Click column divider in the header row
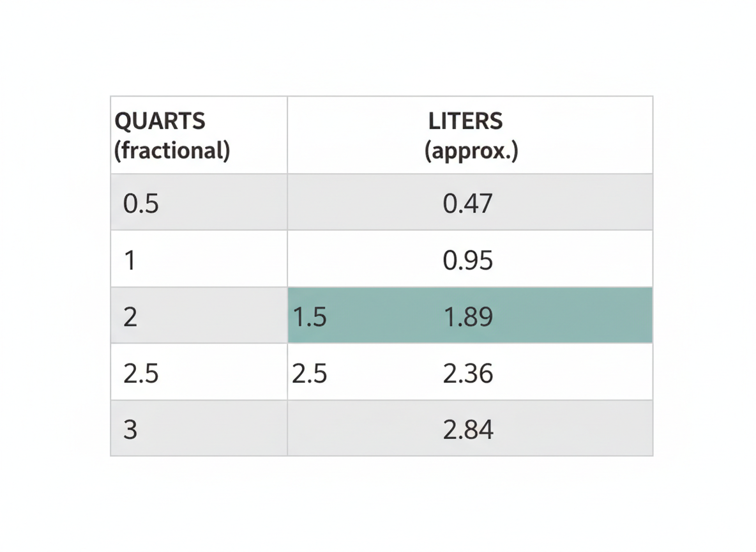This screenshot has height=552, width=756. pyautogui.click(x=287, y=135)
